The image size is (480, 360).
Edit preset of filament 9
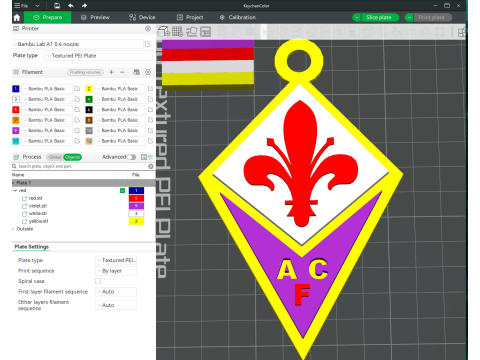pyautogui.click(x=77, y=130)
